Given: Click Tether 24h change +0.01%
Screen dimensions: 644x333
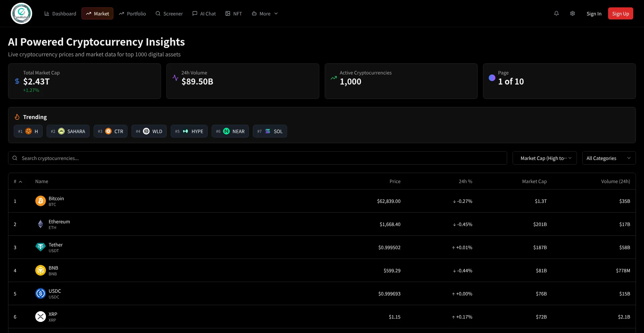Looking at the screenshot, I should 462,247.
